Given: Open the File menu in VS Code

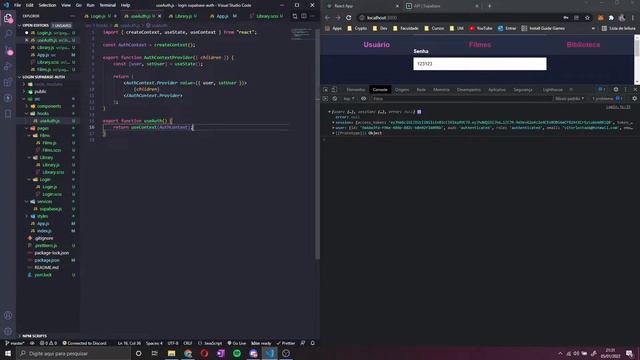Looking at the screenshot, I should [17, 5].
